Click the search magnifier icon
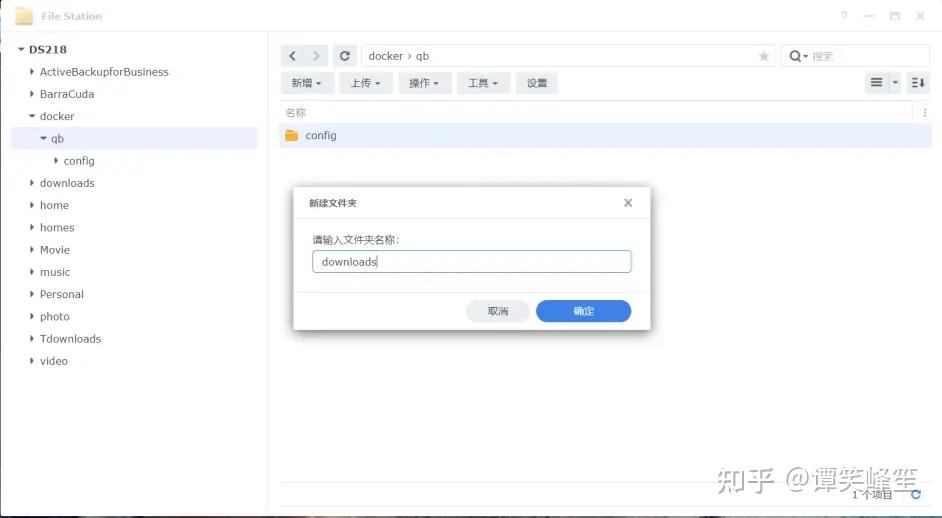The width and height of the screenshot is (942, 518). coord(795,56)
